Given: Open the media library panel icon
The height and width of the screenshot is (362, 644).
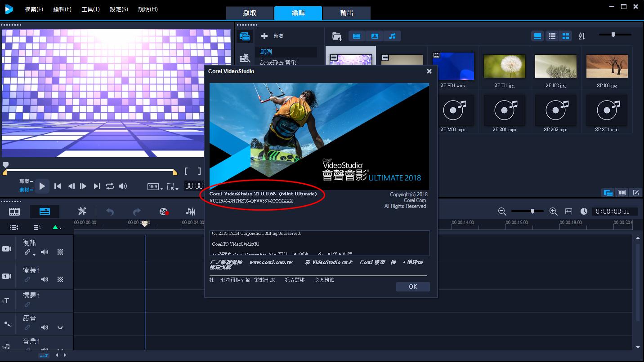Looking at the screenshot, I should coord(245,36).
